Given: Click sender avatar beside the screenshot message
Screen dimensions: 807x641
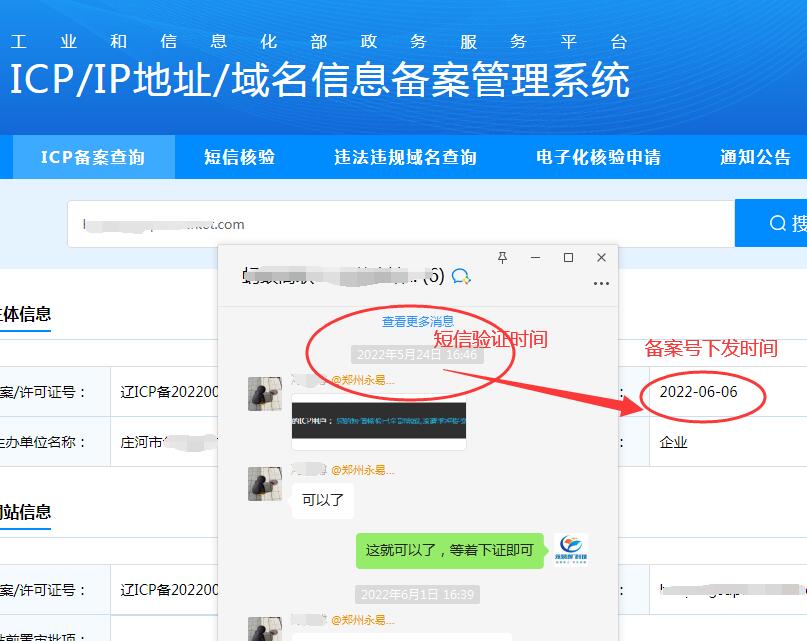Looking at the screenshot, I should click(x=265, y=394).
